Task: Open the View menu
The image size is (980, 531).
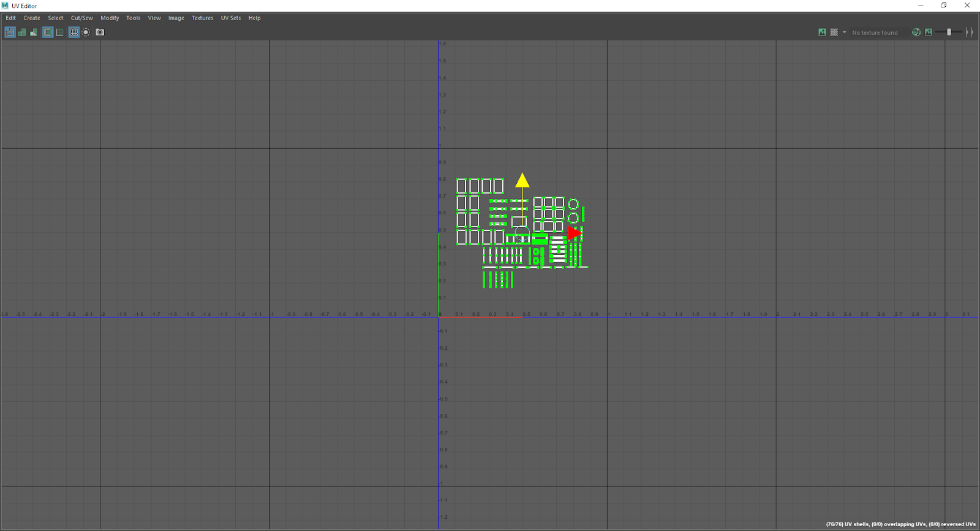Action: [154, 18]
